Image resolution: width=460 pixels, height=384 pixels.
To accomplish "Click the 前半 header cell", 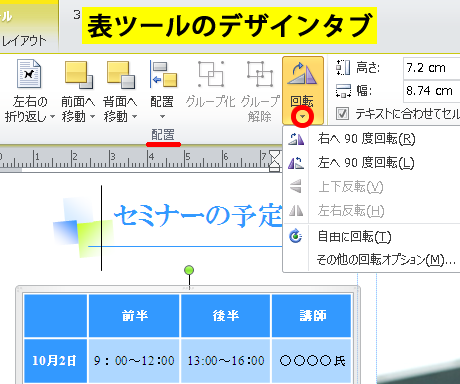I will point(134,315).
